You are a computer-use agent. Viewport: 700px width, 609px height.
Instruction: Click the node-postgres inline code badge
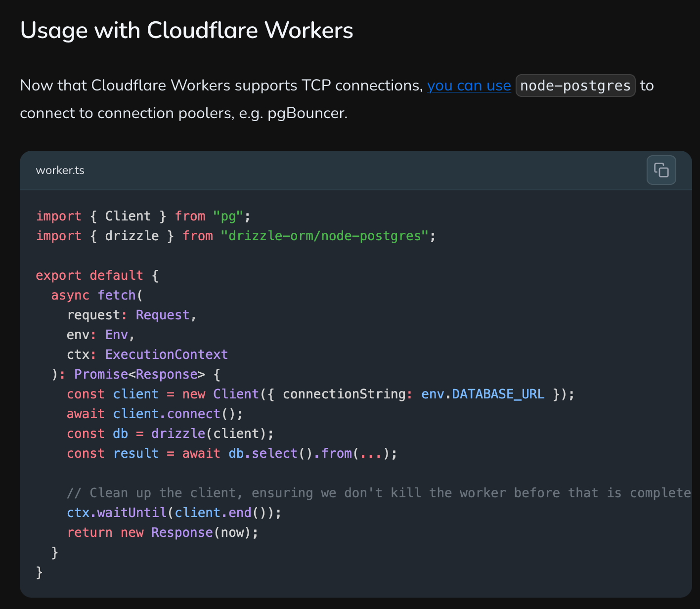575,86
